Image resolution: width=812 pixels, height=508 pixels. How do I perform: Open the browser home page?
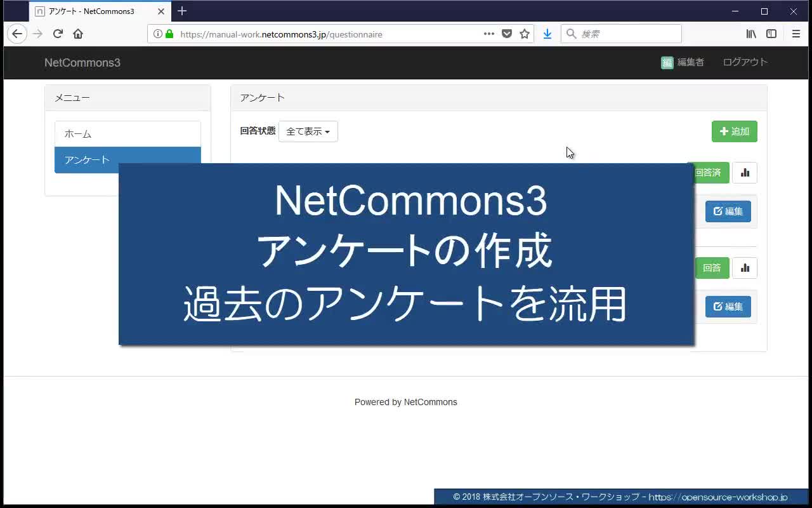78,34
